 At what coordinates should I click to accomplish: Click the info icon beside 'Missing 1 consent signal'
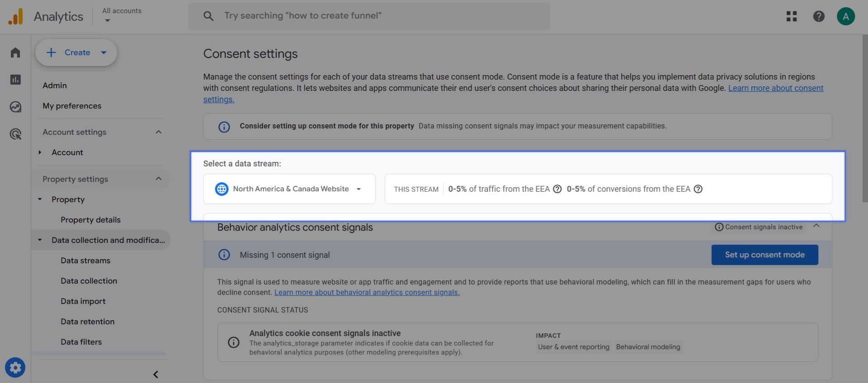224,255
